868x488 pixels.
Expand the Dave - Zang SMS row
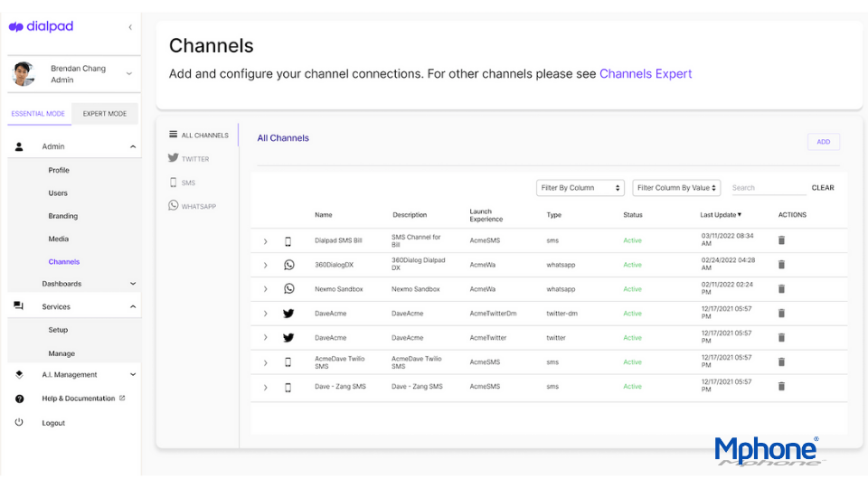click(x=265, y=388)
